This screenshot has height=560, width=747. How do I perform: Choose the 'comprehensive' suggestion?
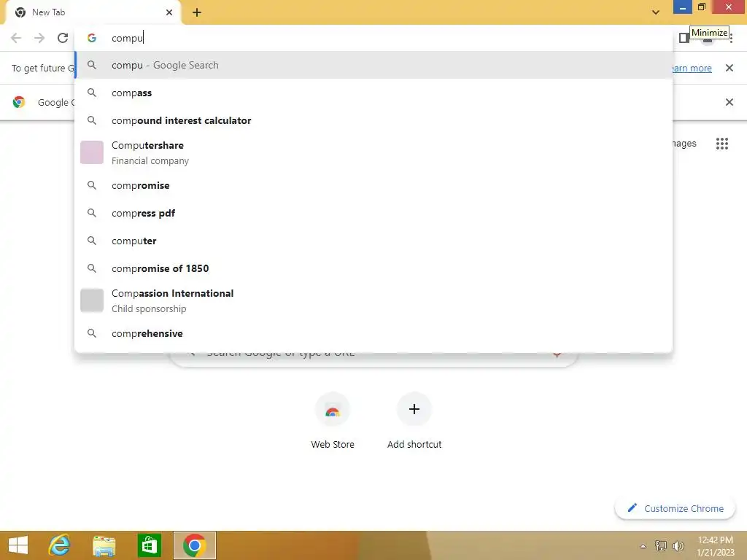(373, 333)
